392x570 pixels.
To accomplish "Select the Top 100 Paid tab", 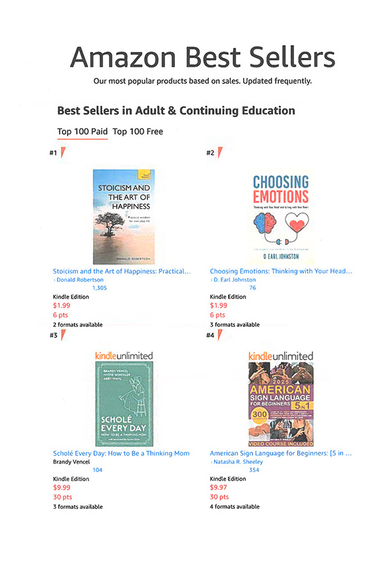I will [82, 132].
